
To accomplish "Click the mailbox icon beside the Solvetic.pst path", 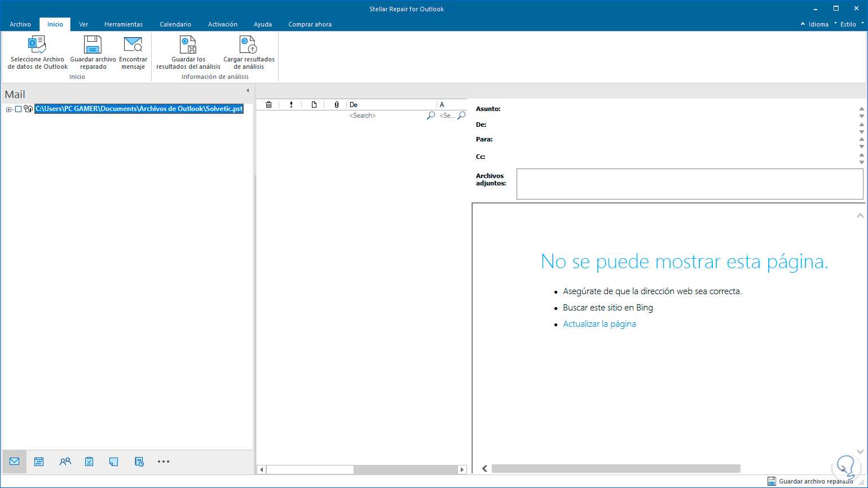I will tap(28, 109).
